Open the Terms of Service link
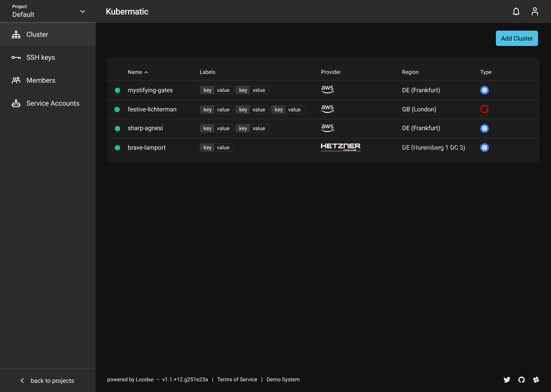This screenshot has height=392, width=551. pyautogui.click(x=237, y=379)
